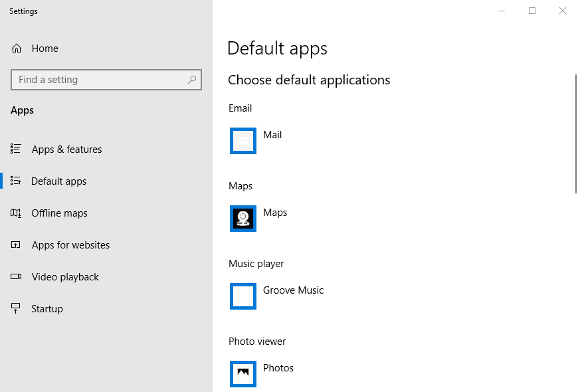
Task: Open the Offline maps settings page
Action: coord(59,213)
